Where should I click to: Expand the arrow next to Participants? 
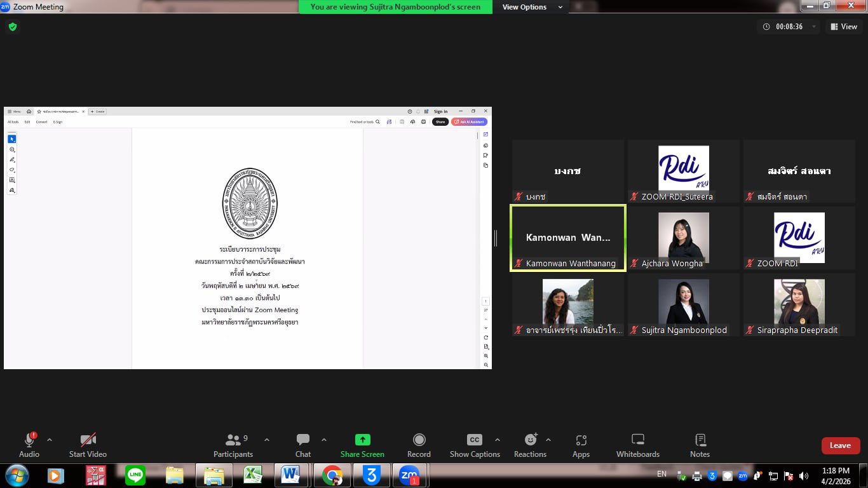267,440
